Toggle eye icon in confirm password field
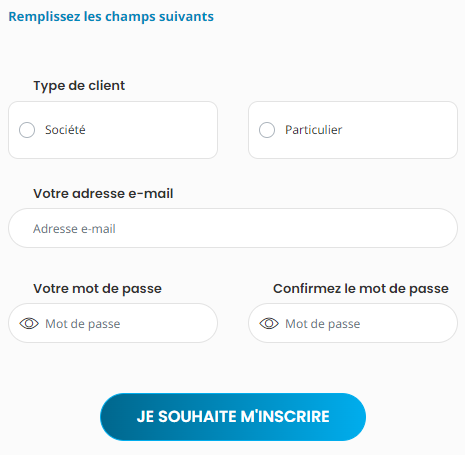 point(269,323)
